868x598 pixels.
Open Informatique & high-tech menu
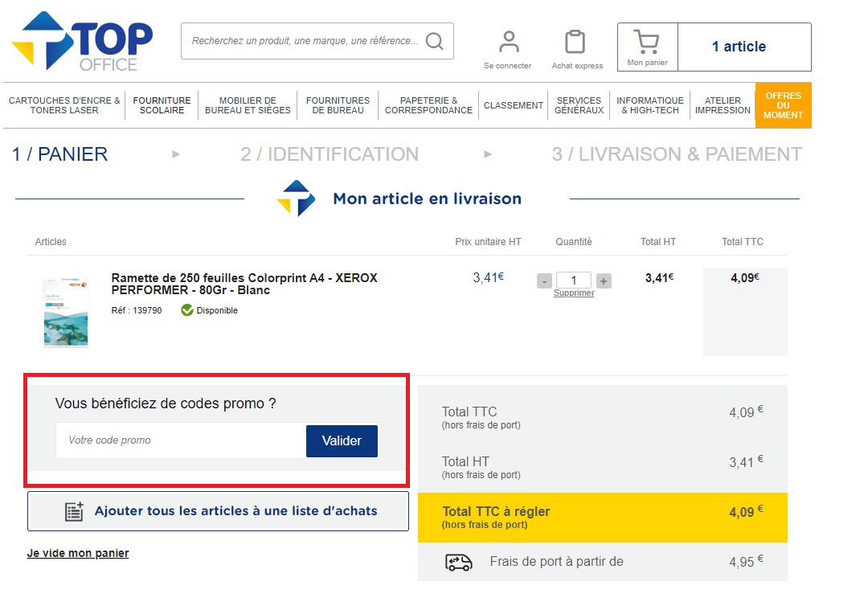[650, 105]
